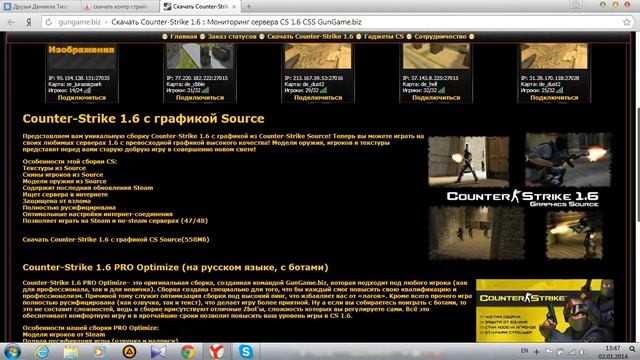Connect to the ze_jurassicpark server via Подключиться
The width and height of the screenshot is (640, 360).
point(82,98)
